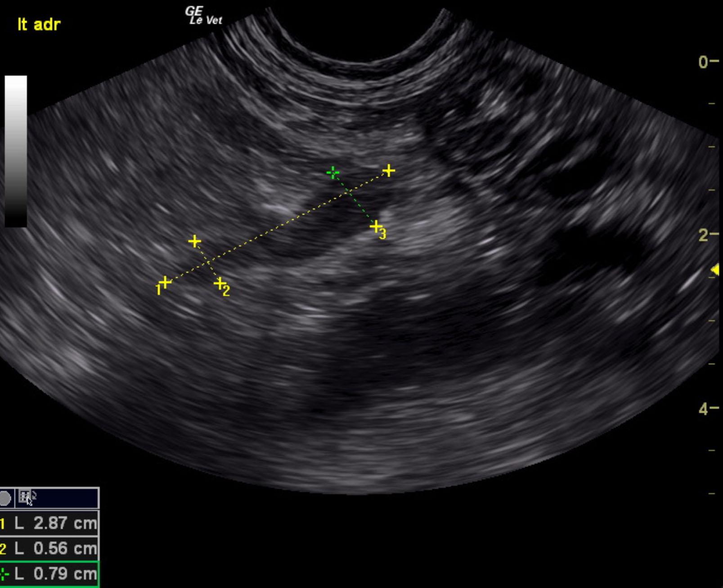723x588 pixels.
Task: Select the 0.56 cm measurement row
Action: coord(49,548)
